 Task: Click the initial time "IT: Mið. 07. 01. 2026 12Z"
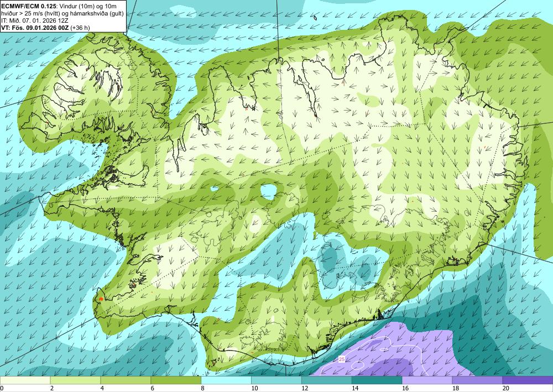[x=34, y=20]
